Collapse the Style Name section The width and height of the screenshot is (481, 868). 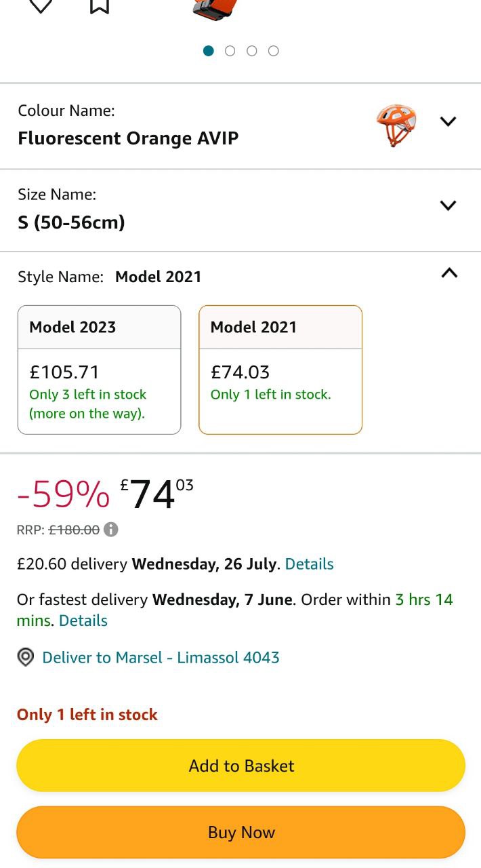tap(449, 273)
